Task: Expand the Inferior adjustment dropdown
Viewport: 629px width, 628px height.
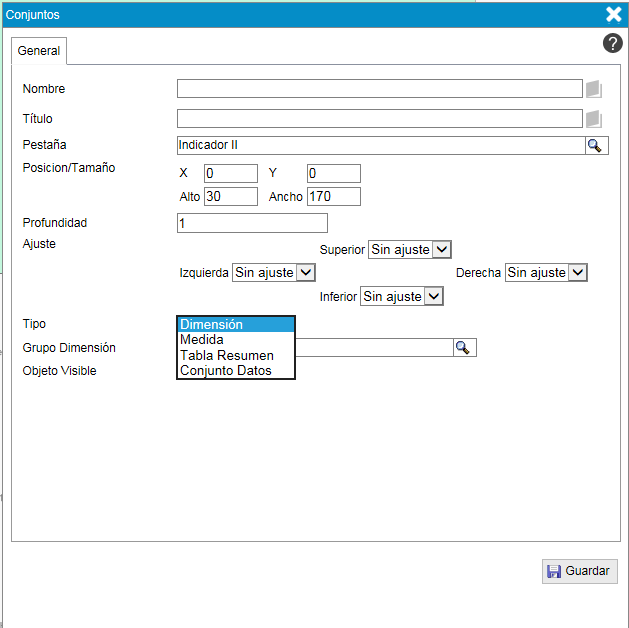Action: (x=402, y=297)
